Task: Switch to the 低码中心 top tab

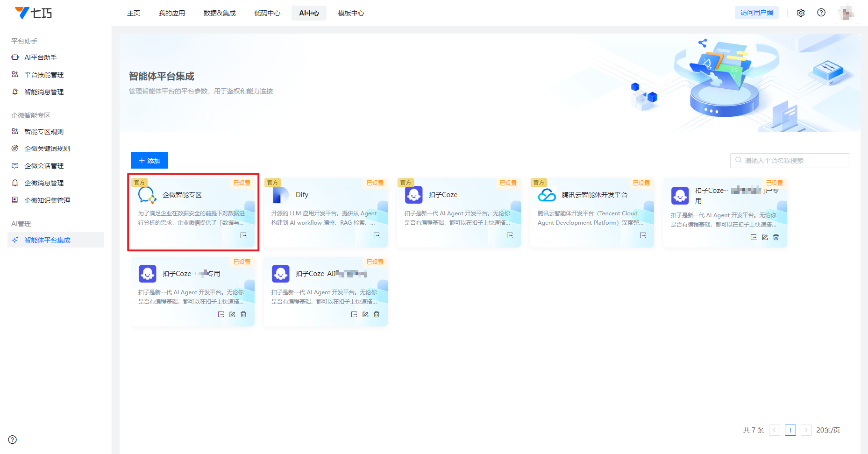Action: (267, 13)
